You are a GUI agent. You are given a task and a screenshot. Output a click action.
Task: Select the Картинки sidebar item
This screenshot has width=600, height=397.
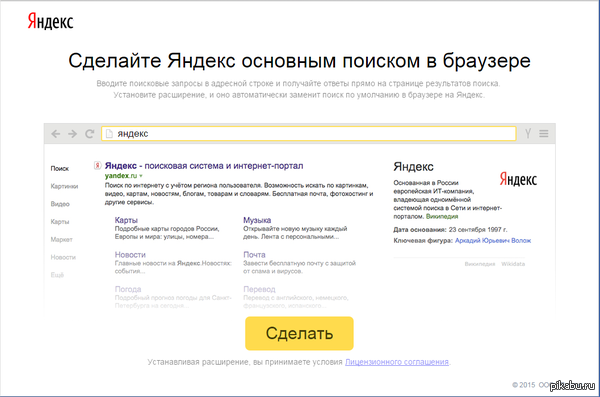(x=64, y=186)
